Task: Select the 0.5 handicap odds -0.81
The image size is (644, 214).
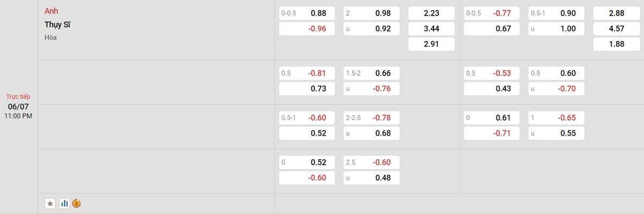Action: click(x=307, y=73)
